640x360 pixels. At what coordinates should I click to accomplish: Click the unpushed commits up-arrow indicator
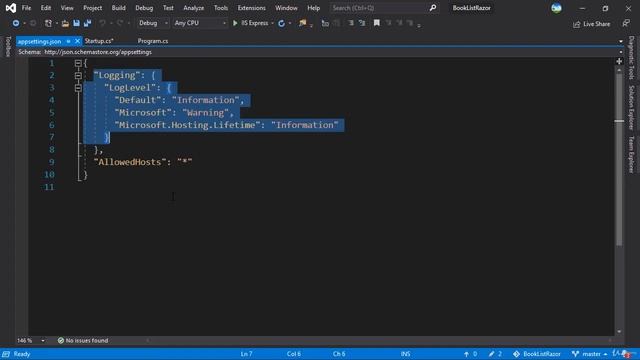tap(470, 354)
